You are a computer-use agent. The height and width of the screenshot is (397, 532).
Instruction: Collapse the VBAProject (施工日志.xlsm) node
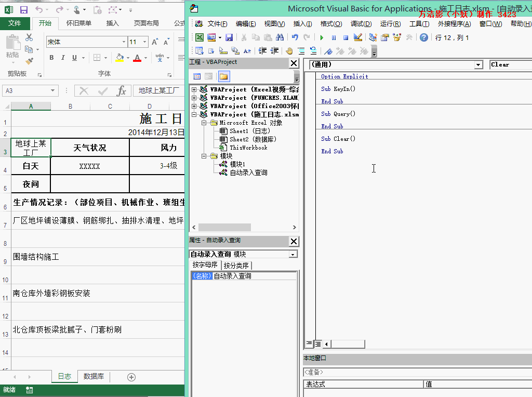(x=194, y=114)
